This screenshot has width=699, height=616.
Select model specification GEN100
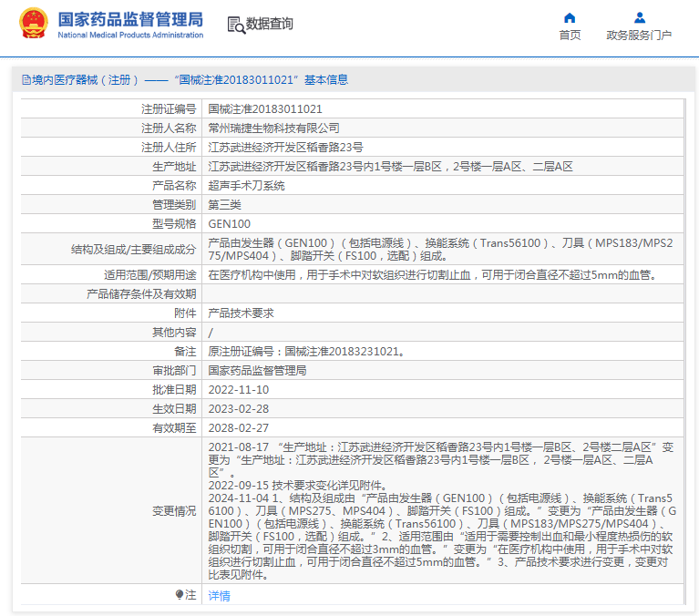point(229,224)
